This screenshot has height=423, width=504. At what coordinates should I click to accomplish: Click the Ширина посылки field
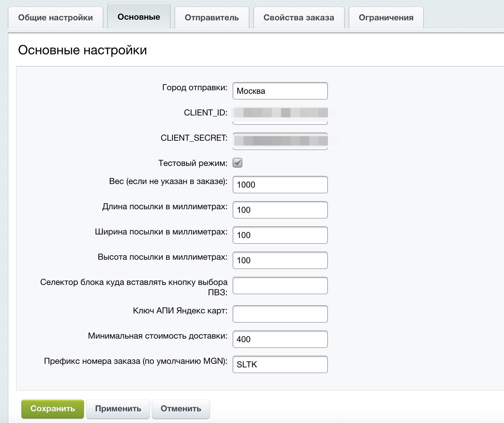pyautogui.click(x=280, y=235)
